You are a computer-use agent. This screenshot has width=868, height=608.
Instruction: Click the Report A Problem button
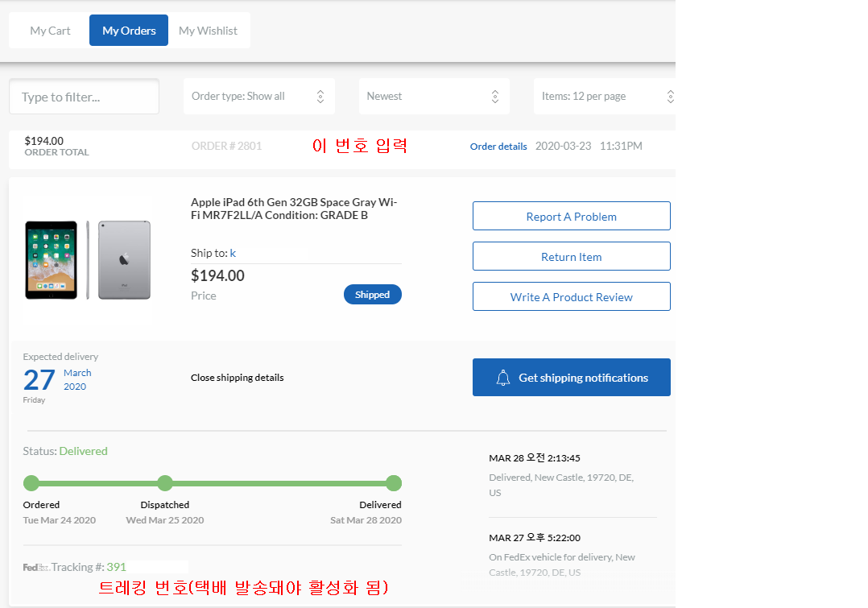tap(572, 216)
